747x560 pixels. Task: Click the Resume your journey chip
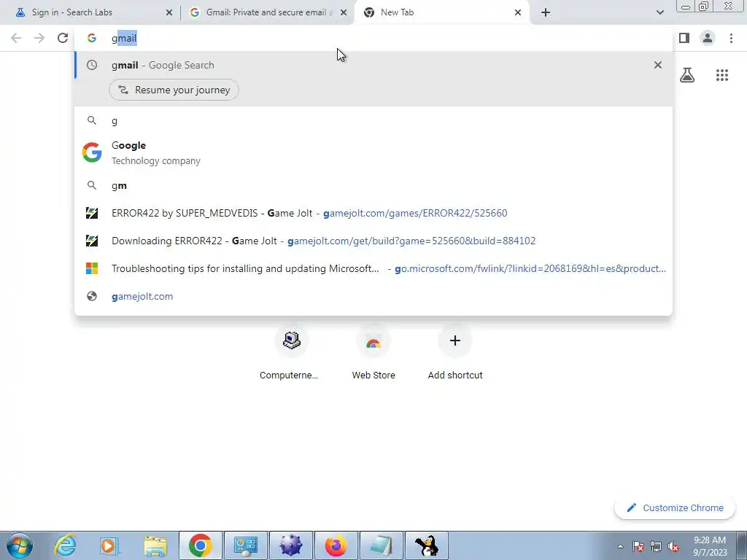[x=174, y=90]
